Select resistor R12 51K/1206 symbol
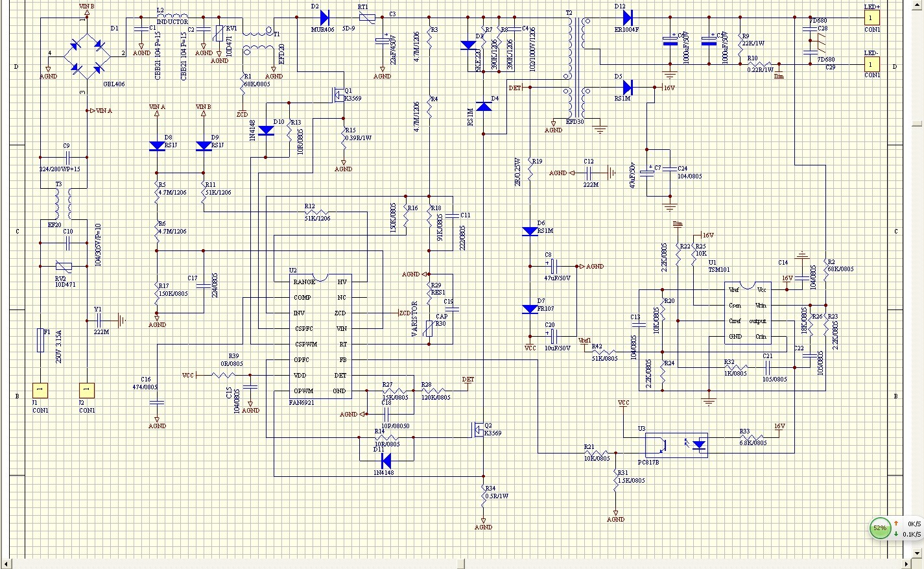Viewport: 924px width, 569px height. [x=317, y=213]
